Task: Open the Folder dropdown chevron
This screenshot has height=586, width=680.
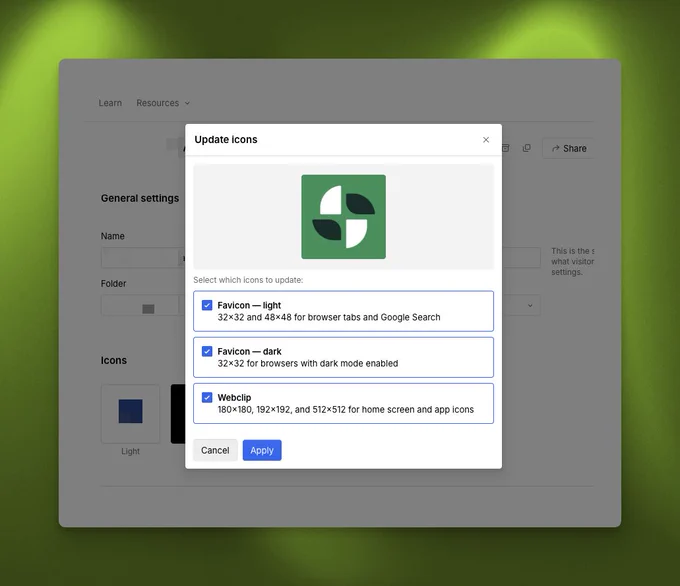Action: click(x=530, y=305)
